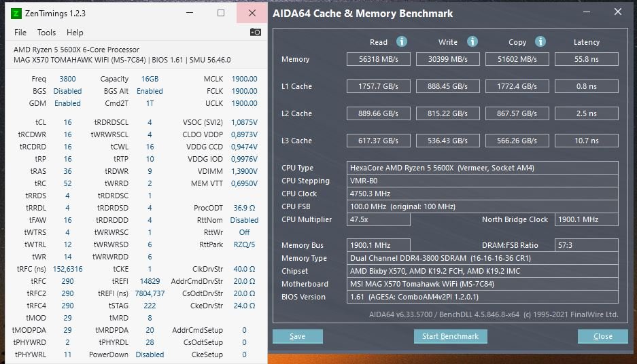
Task: Click the VDIMM value 1,3900V
Action: 244,171
